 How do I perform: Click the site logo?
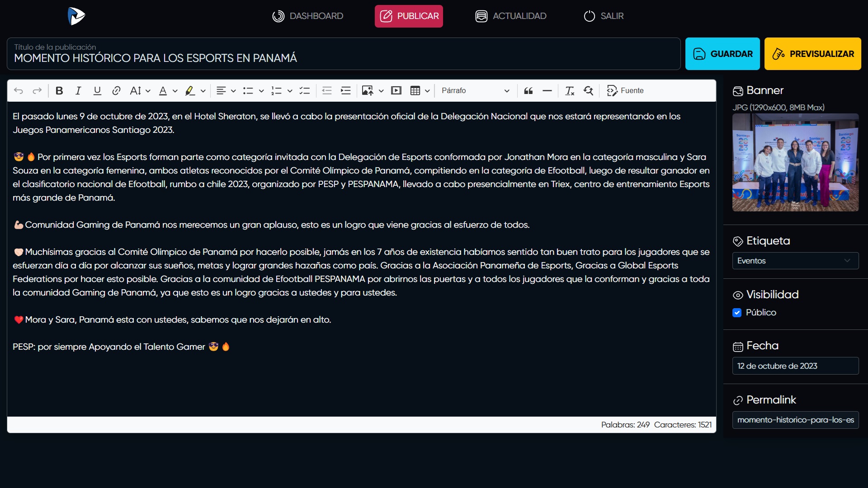(x=76, y=16)
